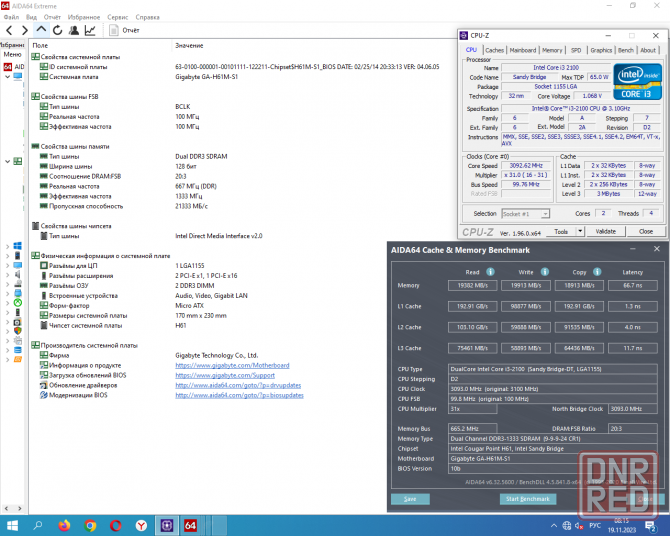Switch to CPU-Z taskbar icon
The image size is (670, 536).
(167, 525)
